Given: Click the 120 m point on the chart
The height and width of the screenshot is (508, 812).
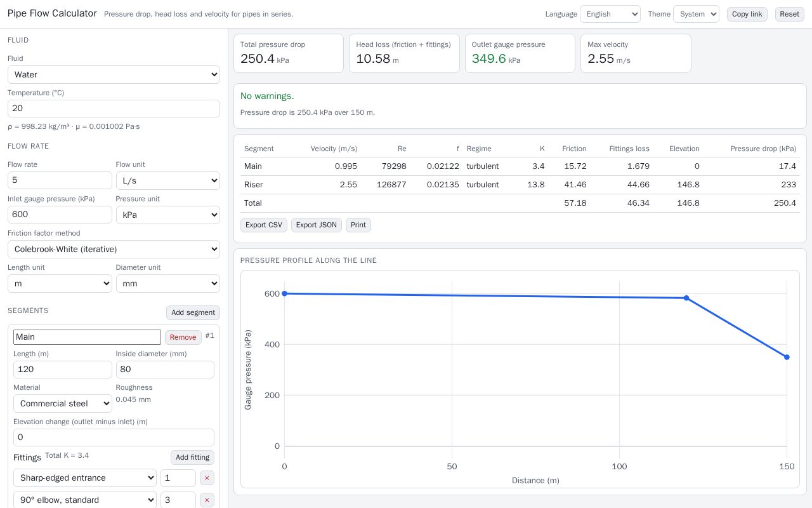Looking at the screenshot, I should [686, 298].
